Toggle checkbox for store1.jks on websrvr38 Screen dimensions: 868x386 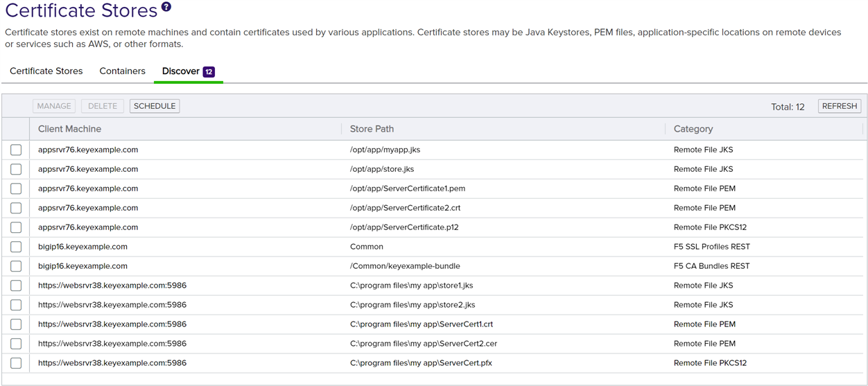[x=16, y=286]
